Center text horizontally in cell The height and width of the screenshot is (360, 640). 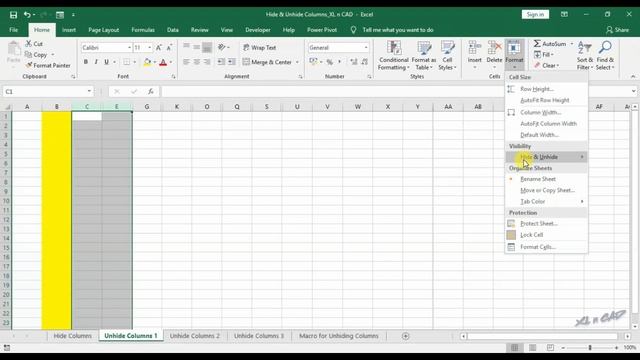click(197, 62)
